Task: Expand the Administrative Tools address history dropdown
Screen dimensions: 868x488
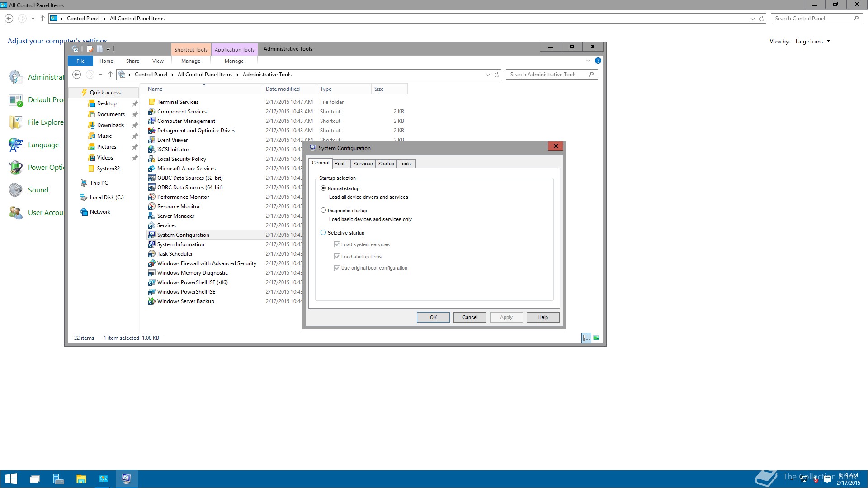Action: [x=488, y=75]
